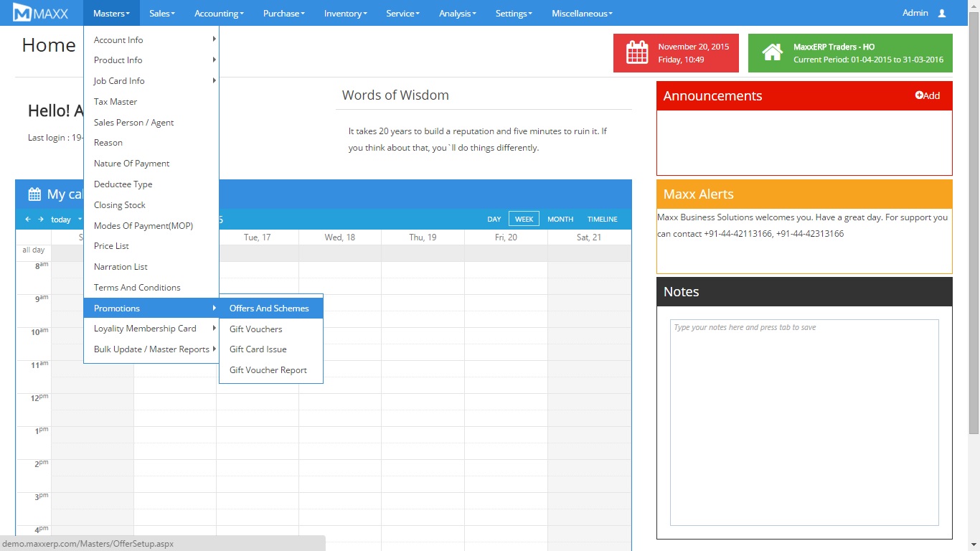Click the Admin user profile icon
The height and width of the screenshot is (551, 980).
coord(942,13)
